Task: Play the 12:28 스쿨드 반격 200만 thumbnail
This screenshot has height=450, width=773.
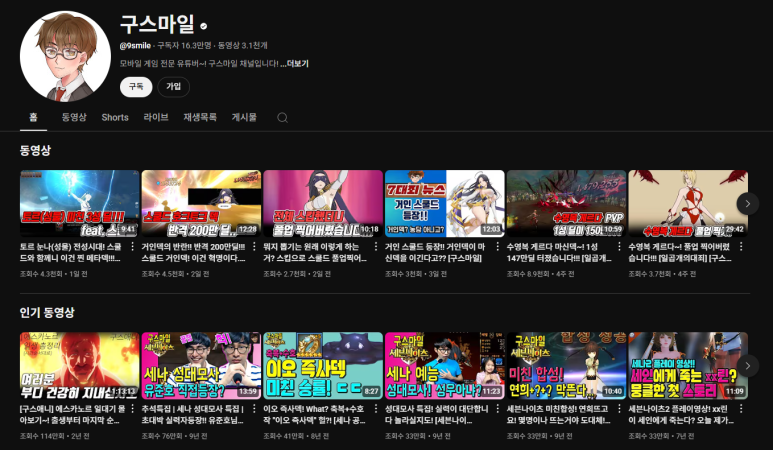Action: point(201,204)
